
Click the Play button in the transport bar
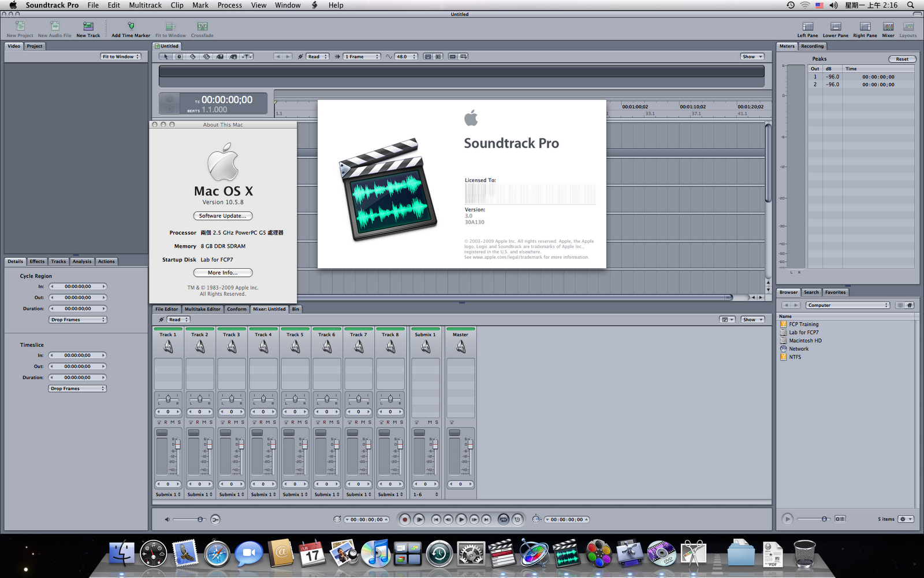coord(461,520)
